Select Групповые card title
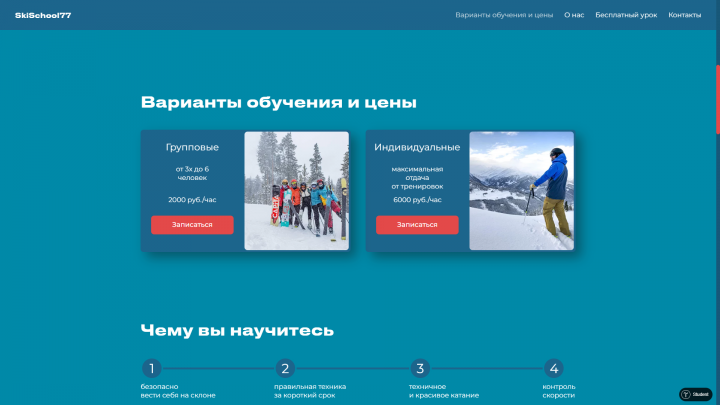Viewport: 720px width, 405px height. (x=192, y=147)
